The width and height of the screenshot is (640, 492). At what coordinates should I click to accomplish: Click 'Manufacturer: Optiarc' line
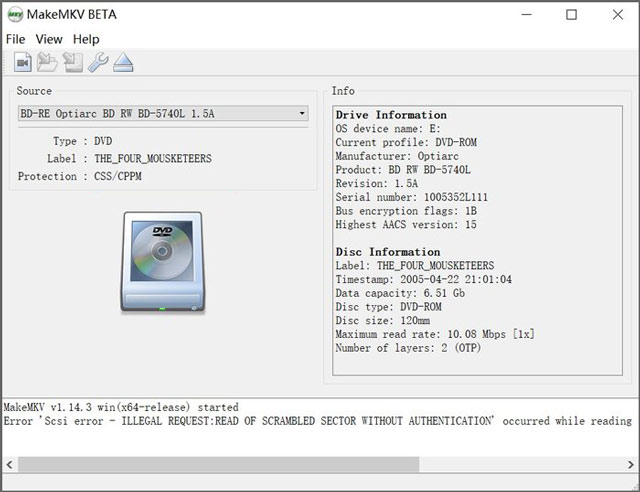(397, 156)
